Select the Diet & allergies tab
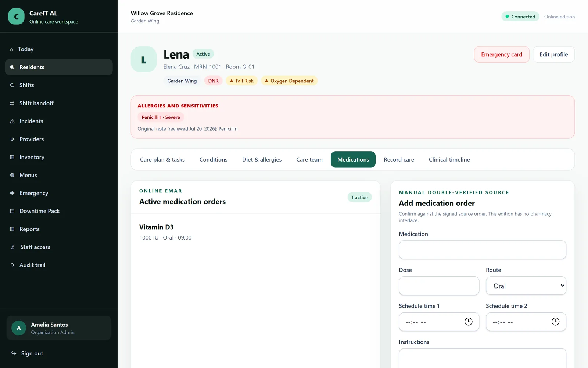The height and width of the screenshot is (368, 588). tap(262, 159)
